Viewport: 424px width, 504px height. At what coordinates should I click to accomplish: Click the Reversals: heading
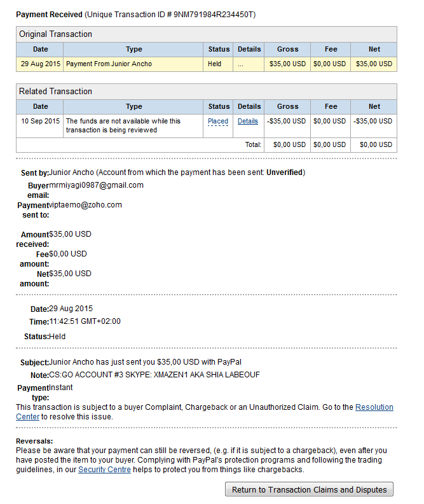point(34,441)
